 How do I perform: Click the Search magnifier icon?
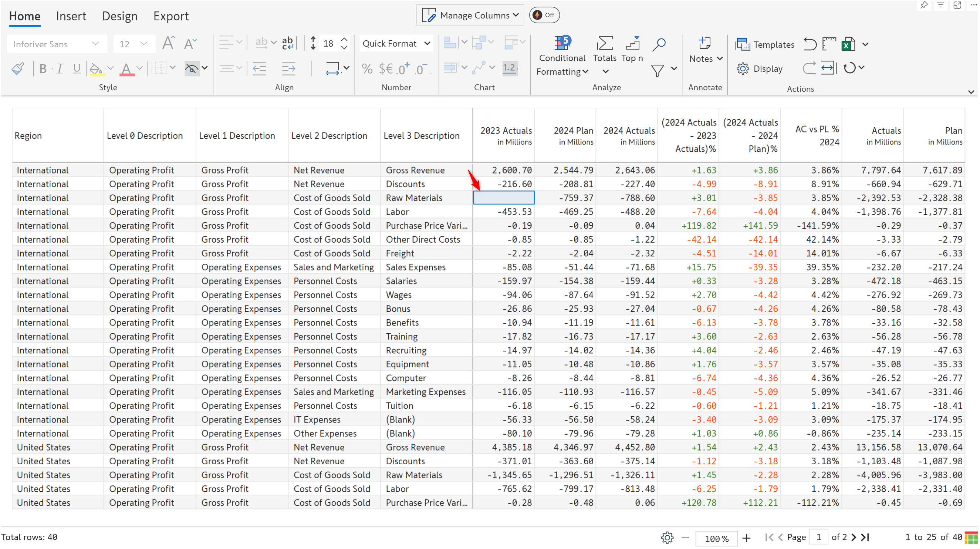(x=659, y=44)
